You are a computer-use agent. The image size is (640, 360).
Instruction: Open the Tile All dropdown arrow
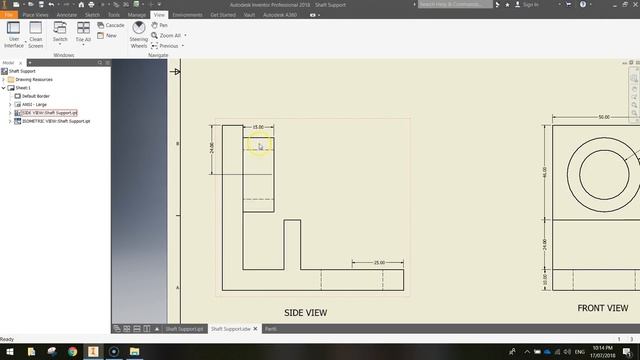coord(83,44)
